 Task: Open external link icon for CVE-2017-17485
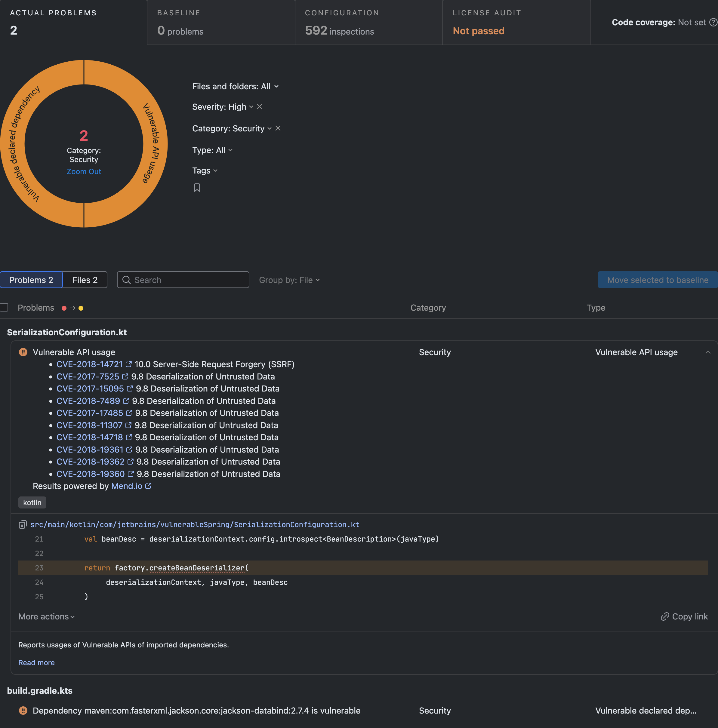click(x=129, y=413)
